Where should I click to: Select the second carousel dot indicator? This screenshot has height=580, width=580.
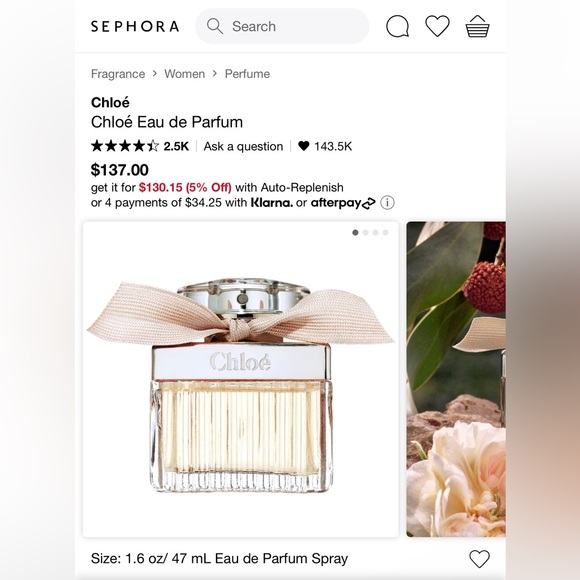[x=365, y=232]
